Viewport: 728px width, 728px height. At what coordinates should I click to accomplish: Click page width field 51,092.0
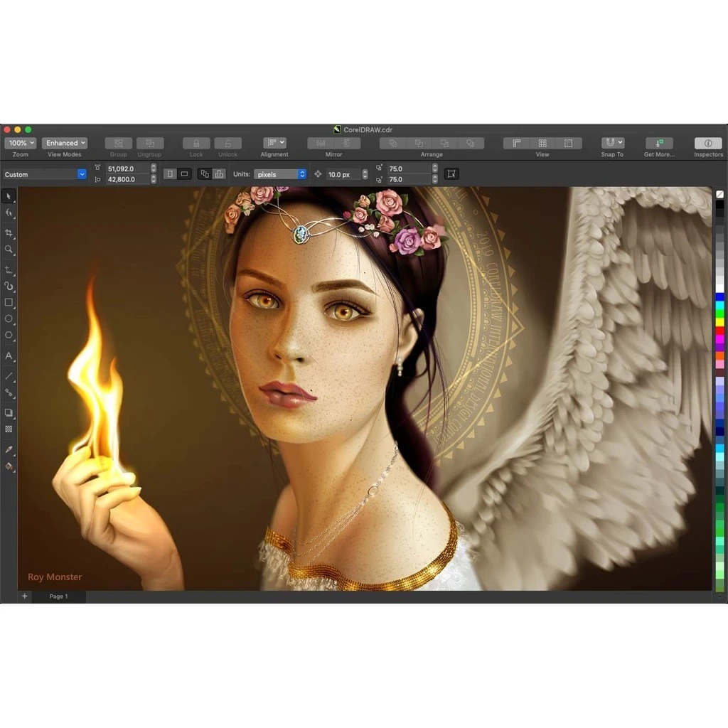coord(128,168)
